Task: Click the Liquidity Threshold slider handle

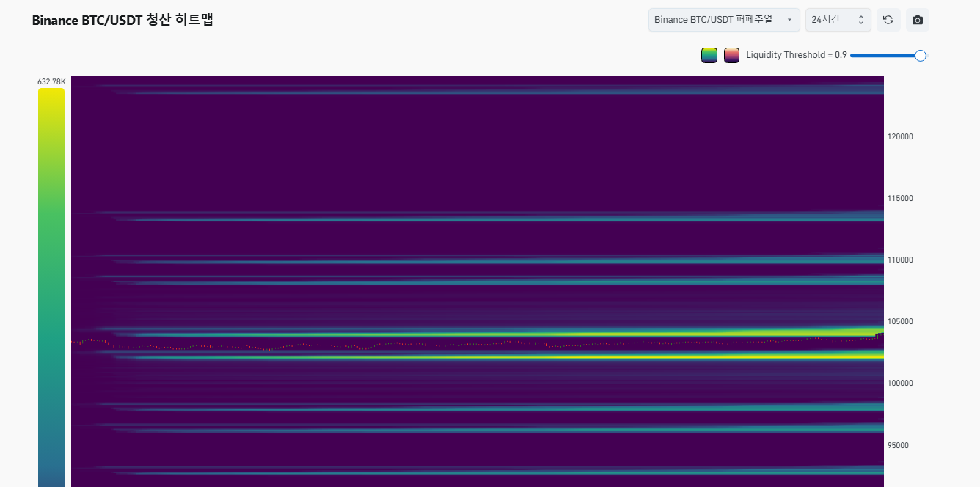Action: 921,55
